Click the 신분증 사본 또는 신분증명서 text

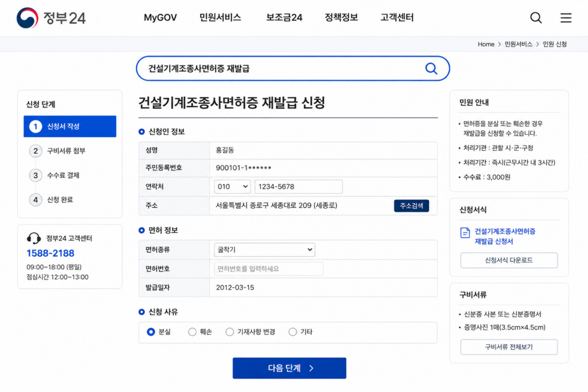pos(502,314)
